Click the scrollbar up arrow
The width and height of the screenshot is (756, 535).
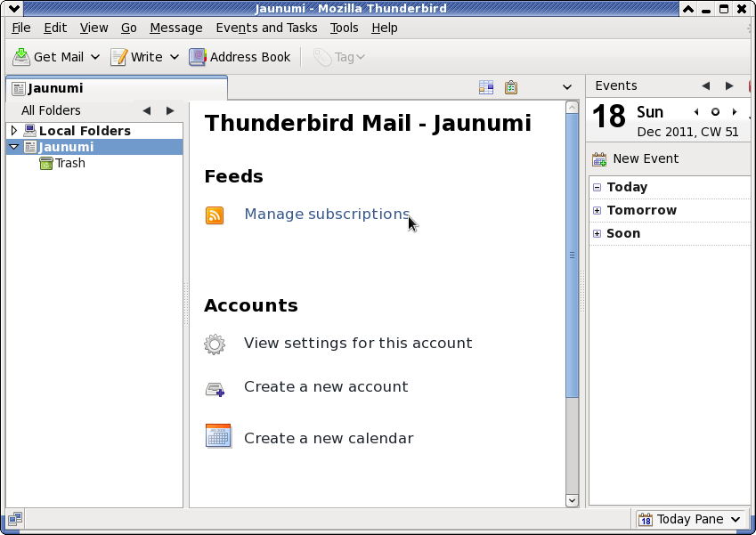point(572,107)
